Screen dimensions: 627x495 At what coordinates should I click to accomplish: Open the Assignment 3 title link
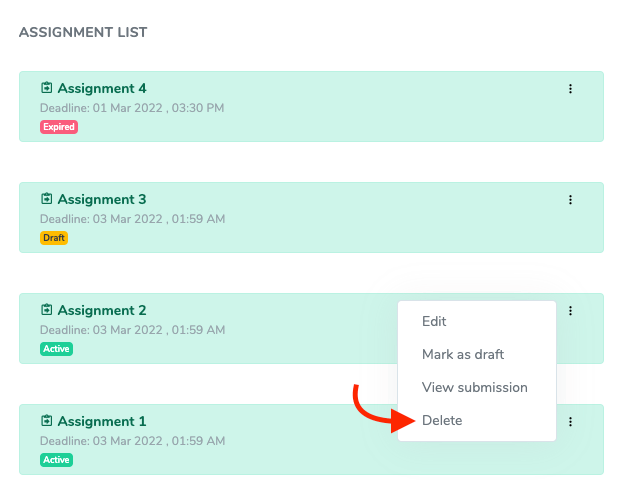102,200
